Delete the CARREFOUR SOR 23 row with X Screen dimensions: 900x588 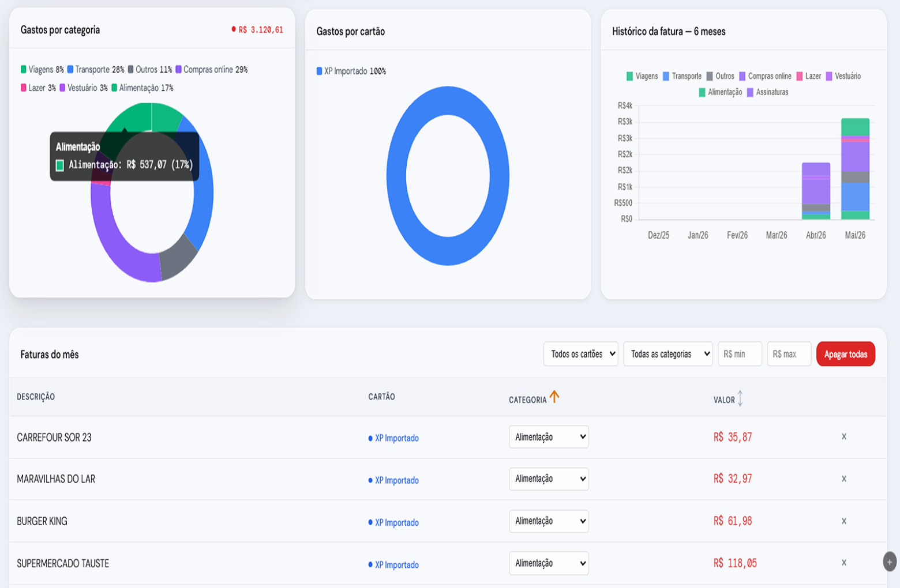tap(844, 436)
